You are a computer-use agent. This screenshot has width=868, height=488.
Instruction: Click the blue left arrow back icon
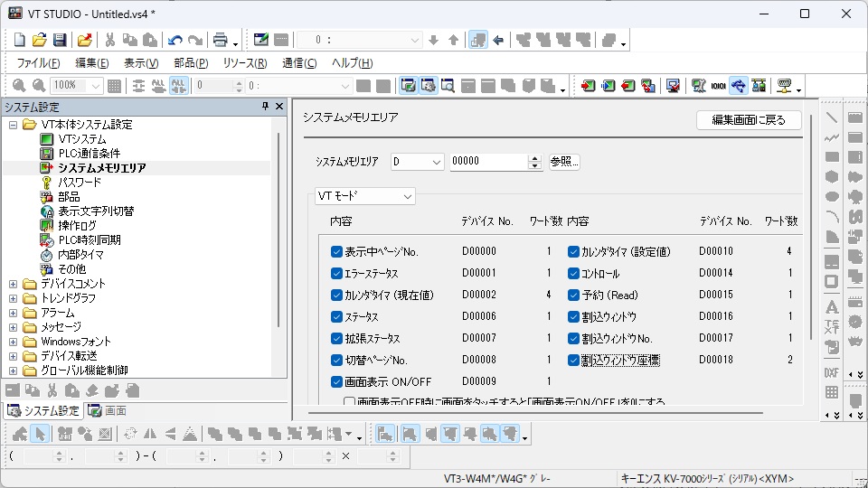pos(498,40)
